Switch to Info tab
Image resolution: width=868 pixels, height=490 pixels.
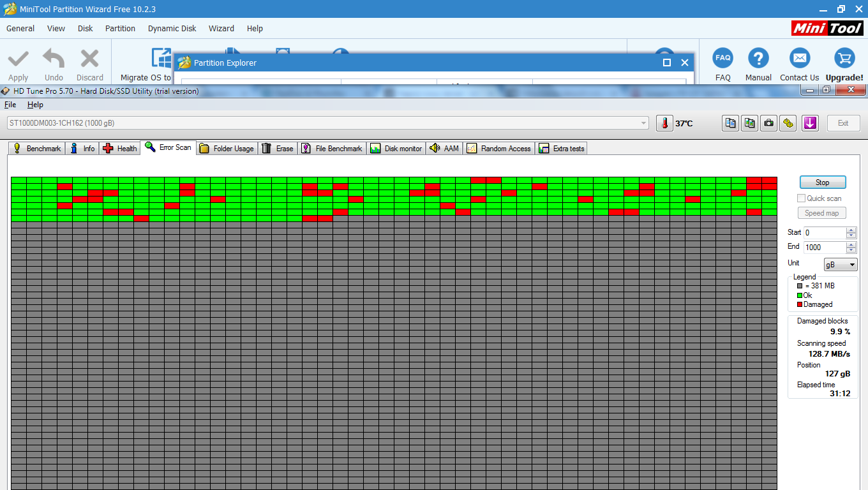pyautogui.click(x=82, y=148)
